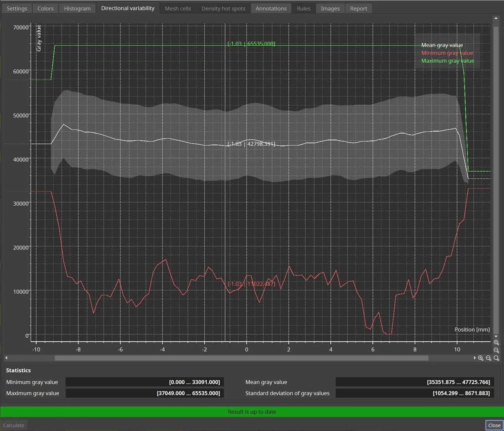Click the white '[-1.03 | 42798.391]' marker label

[x=251, y=144]
